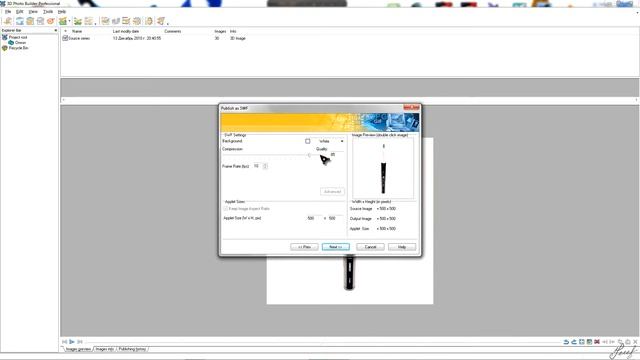Switch to the Images info tab
The height and width of the screenshot is (360, 640).
pos(104,349)
